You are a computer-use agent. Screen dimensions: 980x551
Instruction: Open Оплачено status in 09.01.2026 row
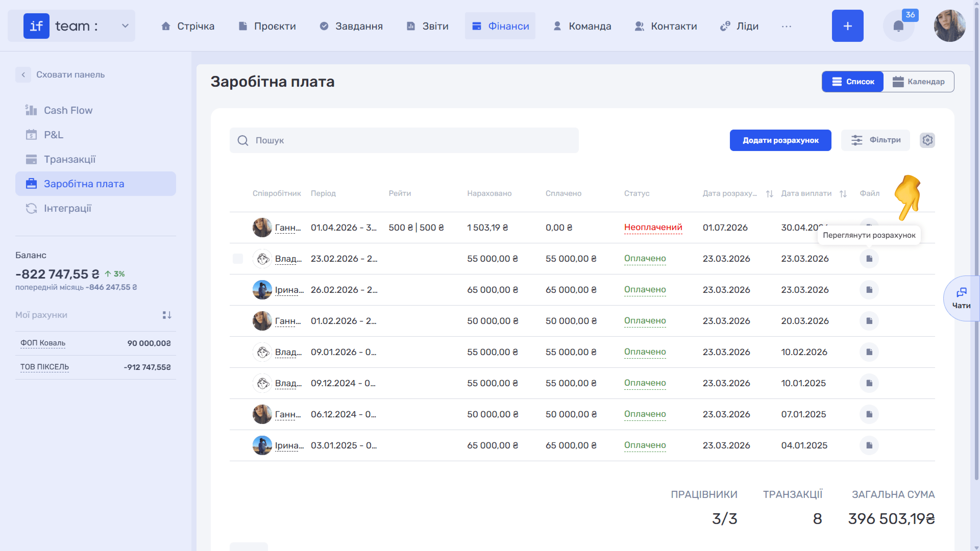[645, 352]
